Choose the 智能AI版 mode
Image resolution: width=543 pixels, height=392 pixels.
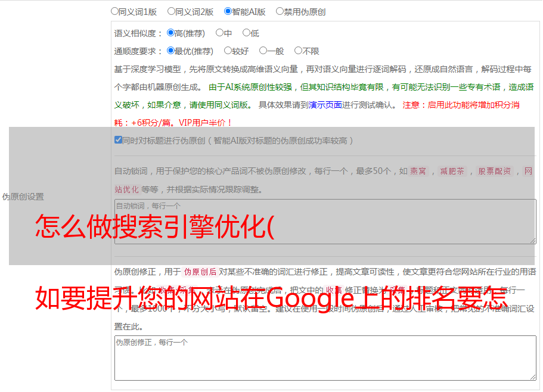click(x=228, y=11)
